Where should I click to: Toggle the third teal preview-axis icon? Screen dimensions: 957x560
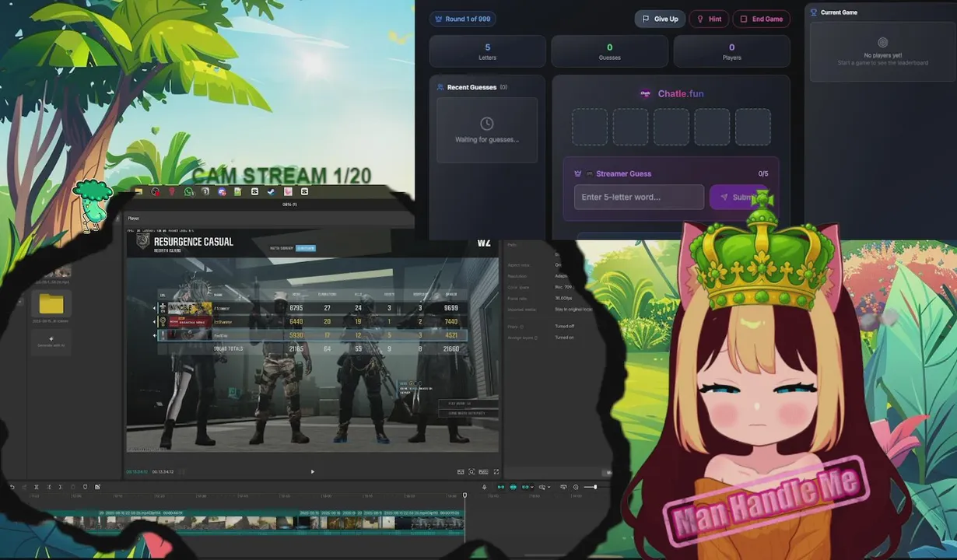[525, 487]
